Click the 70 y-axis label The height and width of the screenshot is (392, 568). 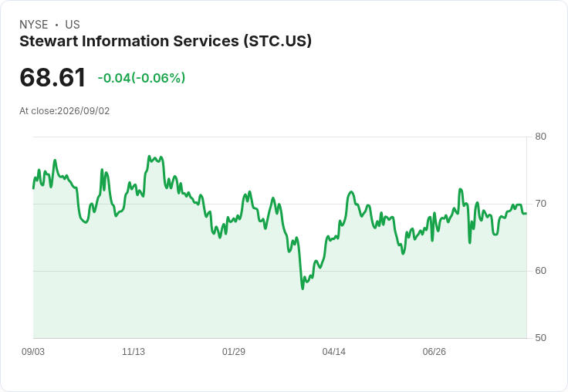tap(540, 204)
